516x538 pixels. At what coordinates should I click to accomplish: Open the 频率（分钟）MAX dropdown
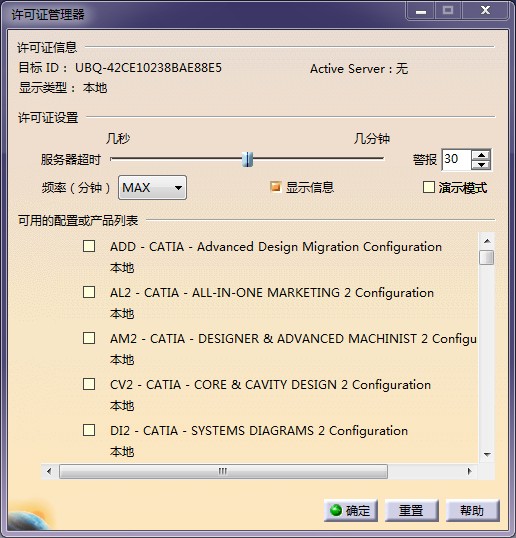point(152,188)
